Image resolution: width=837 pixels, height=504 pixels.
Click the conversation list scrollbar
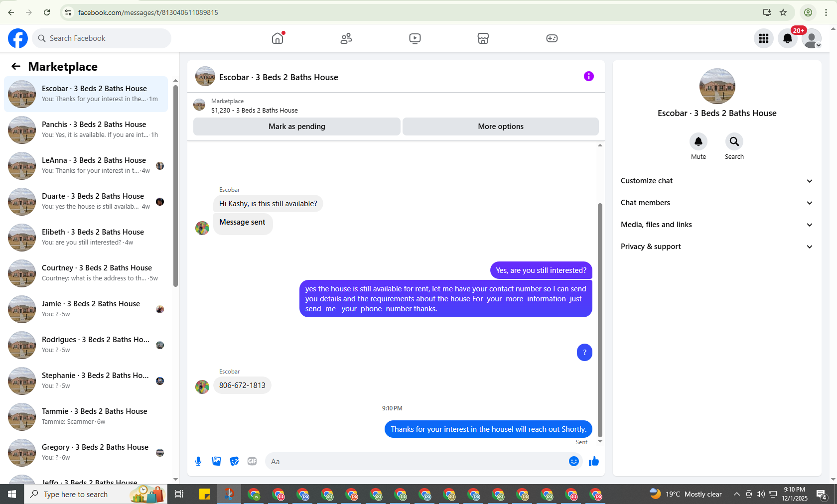175,186
